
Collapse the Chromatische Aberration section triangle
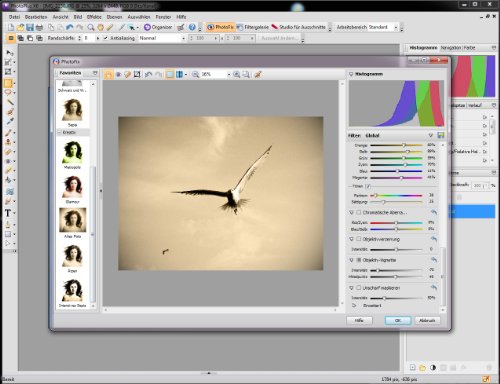click(x=351, y=212)
